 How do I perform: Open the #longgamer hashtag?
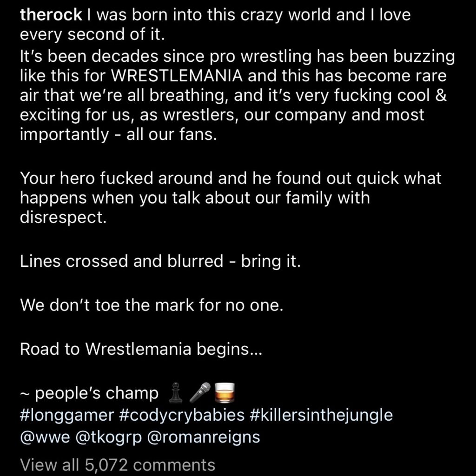(67, 415)
